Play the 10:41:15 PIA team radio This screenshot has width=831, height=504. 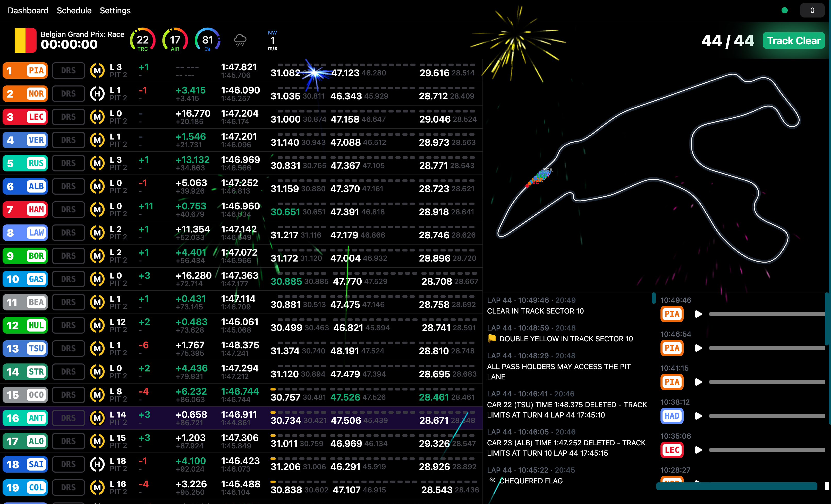698,382
